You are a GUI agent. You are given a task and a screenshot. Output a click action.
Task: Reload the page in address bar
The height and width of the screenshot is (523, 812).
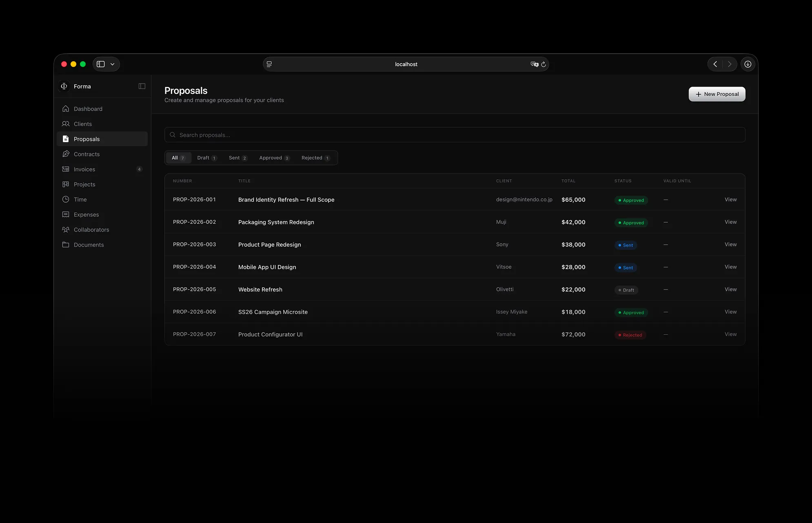[544, 64]
